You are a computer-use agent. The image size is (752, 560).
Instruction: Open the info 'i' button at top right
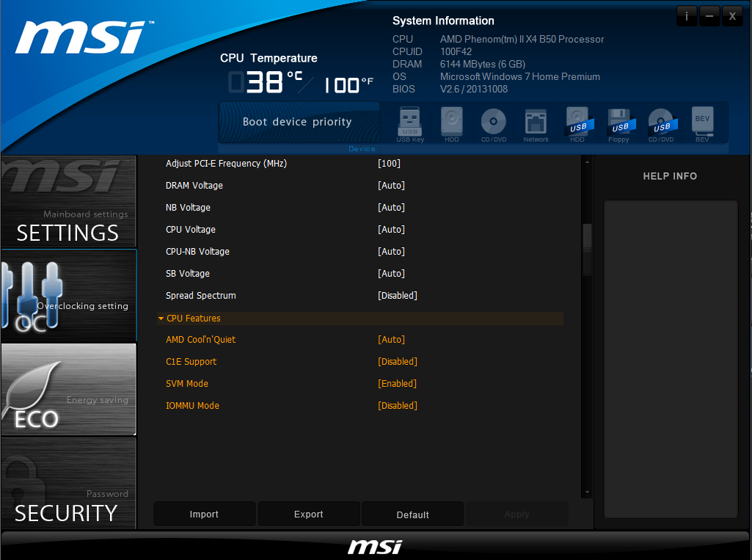[x=687, y=16]
